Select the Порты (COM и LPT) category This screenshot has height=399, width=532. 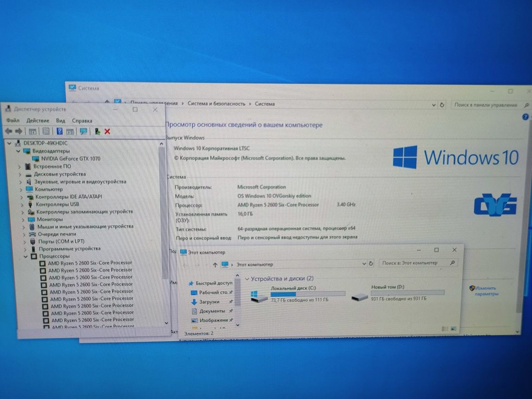coord(61,242)
